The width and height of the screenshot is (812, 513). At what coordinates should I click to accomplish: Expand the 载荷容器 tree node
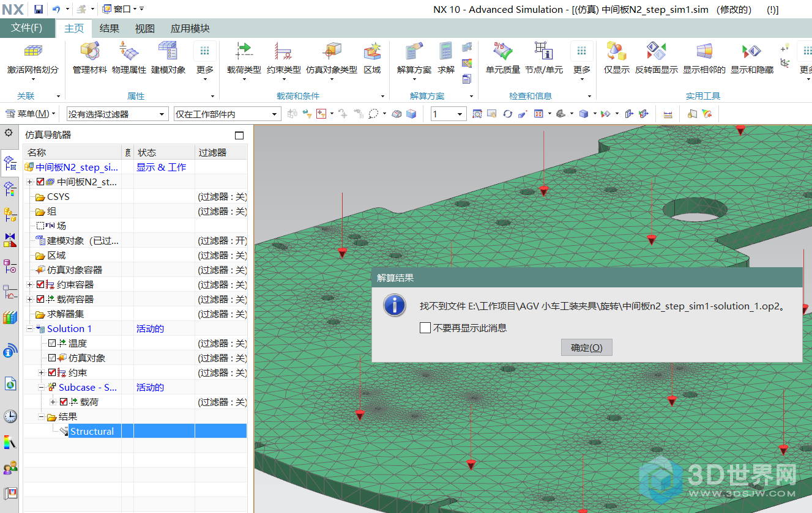30,299
